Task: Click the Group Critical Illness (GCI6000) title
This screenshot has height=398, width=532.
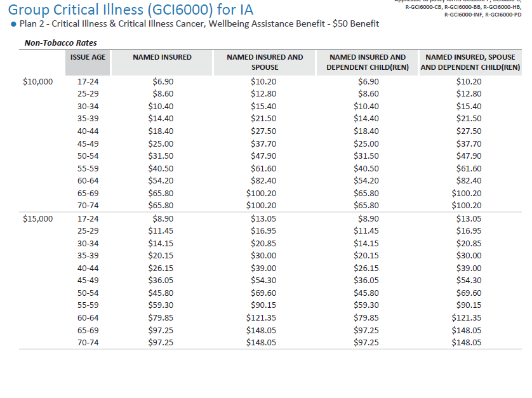Action: click(130, 10)
